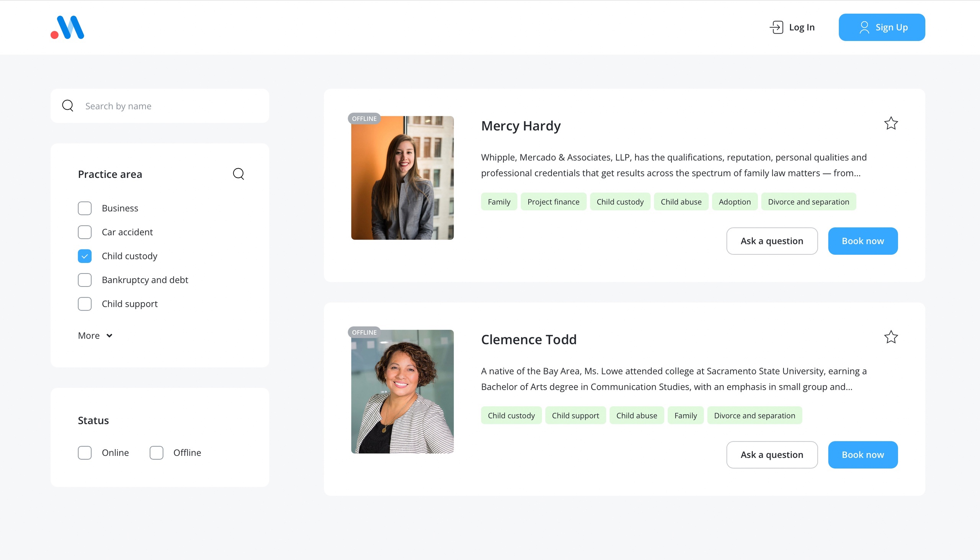Click Book now for Mercy Hardy
980x560 pixels.
(862, 241)
